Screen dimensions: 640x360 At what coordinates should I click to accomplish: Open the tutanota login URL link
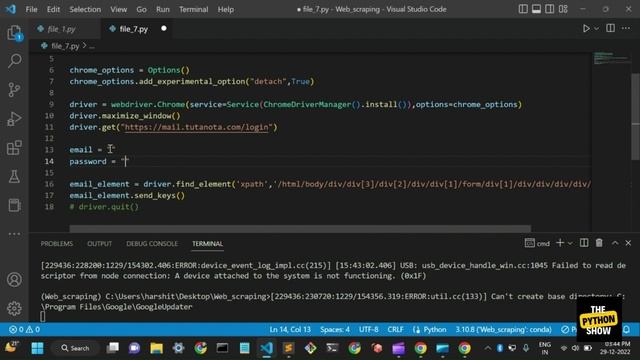tap(197, 127)
